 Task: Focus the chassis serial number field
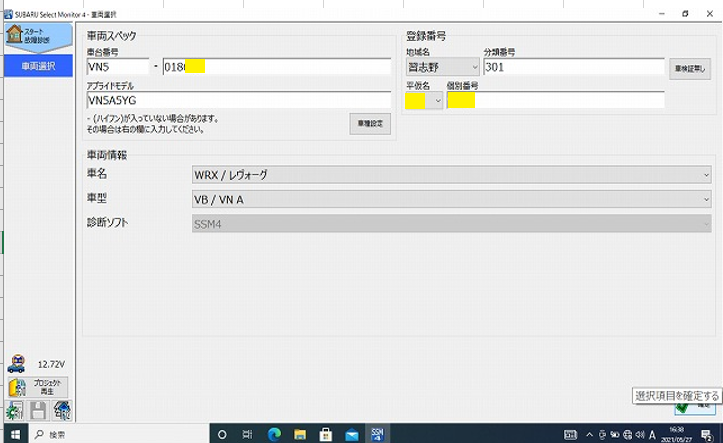(x=277, y=67)
